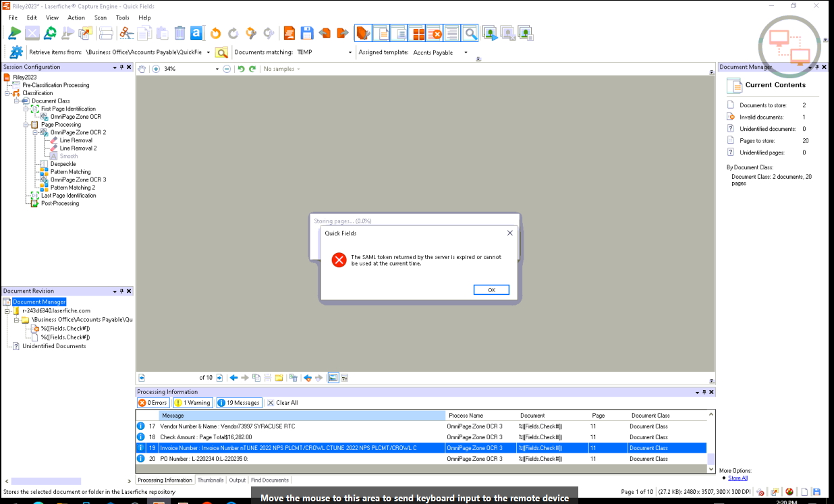This screenshot has height=504, width=834.
Task: Click the trash can Delete icon
Action: click(x=179, y=33)
